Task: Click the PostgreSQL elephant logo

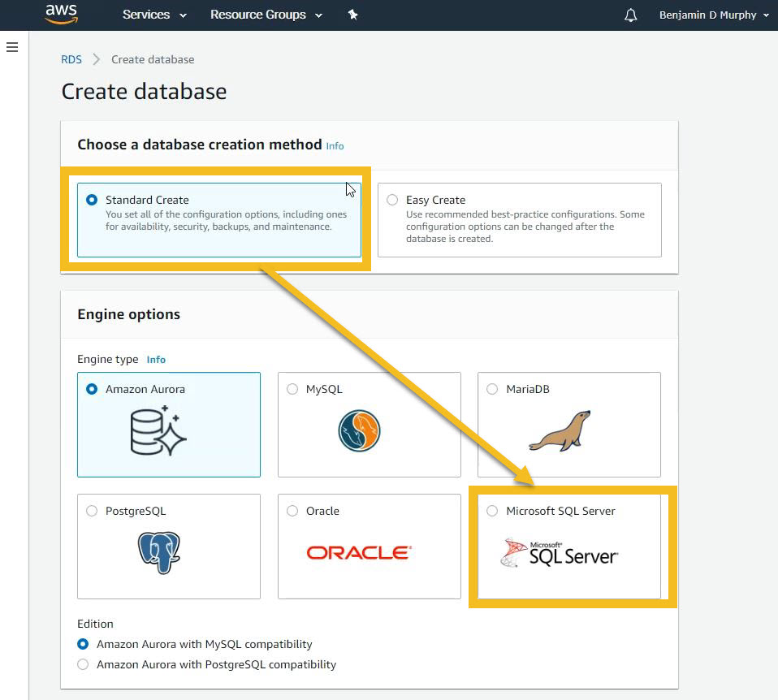Action: pos(159,553)
